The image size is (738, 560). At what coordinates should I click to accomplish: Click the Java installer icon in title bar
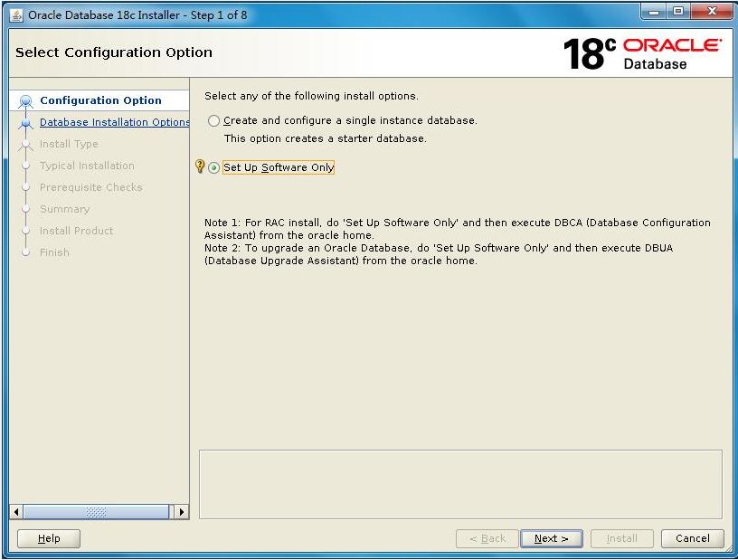16,15
